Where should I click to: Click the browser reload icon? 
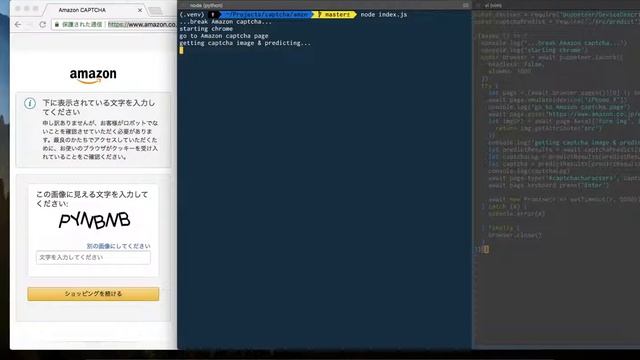pos(42,24)
